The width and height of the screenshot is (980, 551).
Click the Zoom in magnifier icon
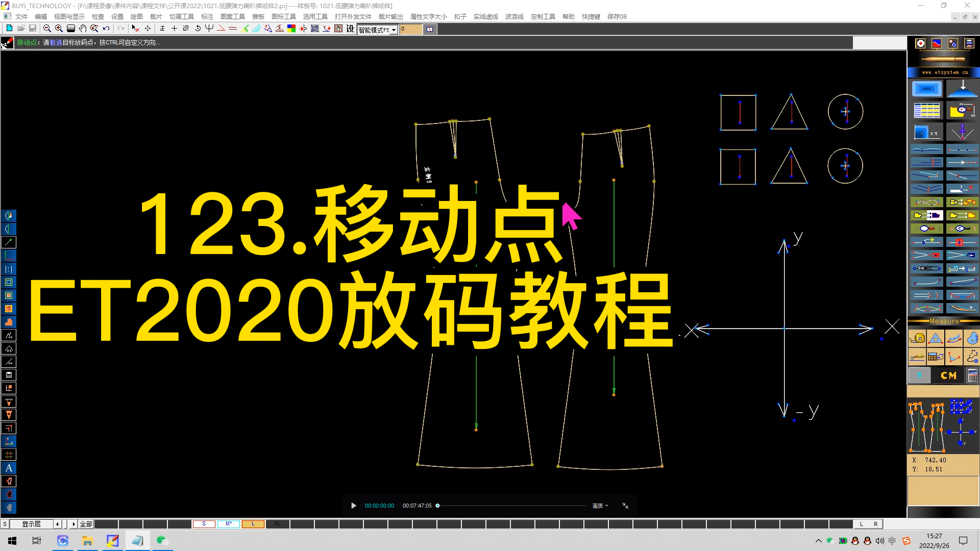pos(59,29)
